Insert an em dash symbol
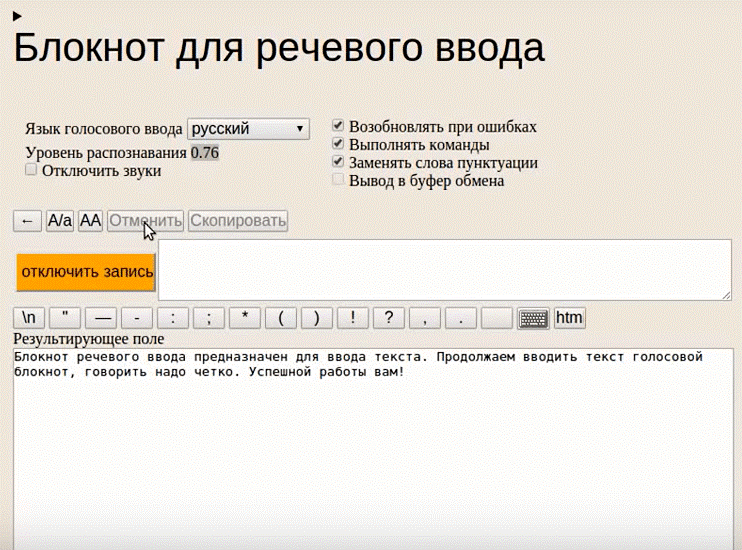 101,318
